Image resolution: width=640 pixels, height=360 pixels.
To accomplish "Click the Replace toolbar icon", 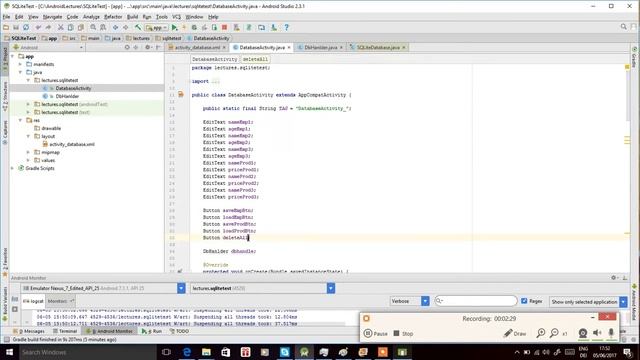I will tap(103, 27).
